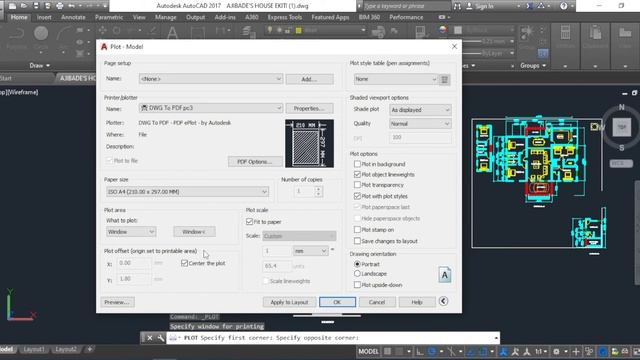
Task: Open the Manage ribbon tab
Action: click(x=166, y=17)
